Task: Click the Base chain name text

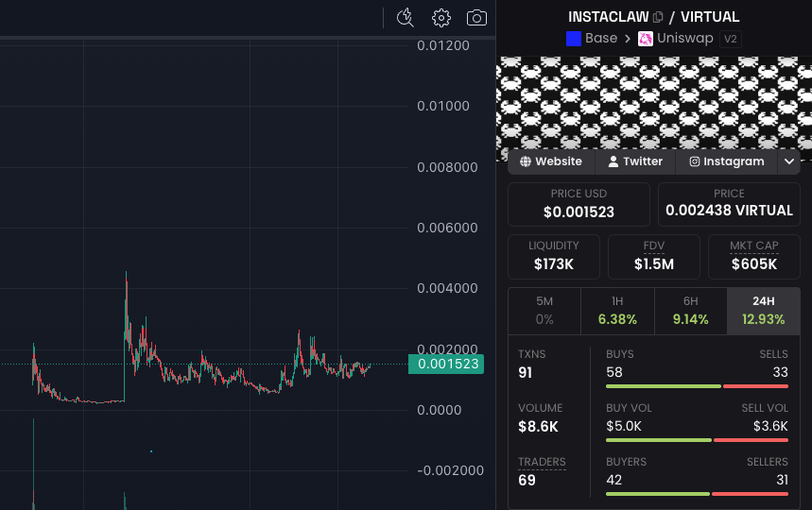Action: click(x=600, y=39)
